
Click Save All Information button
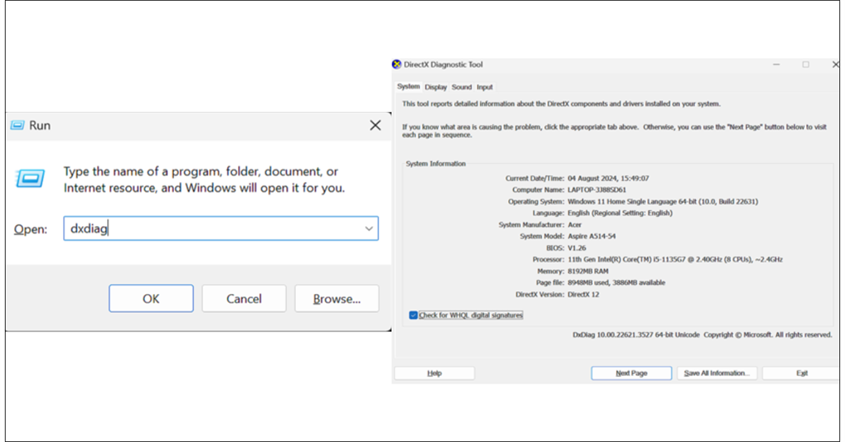coord(716,373)
